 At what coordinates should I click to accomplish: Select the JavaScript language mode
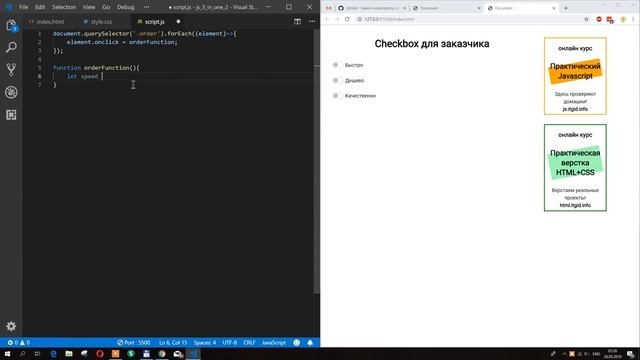point(273,342)
